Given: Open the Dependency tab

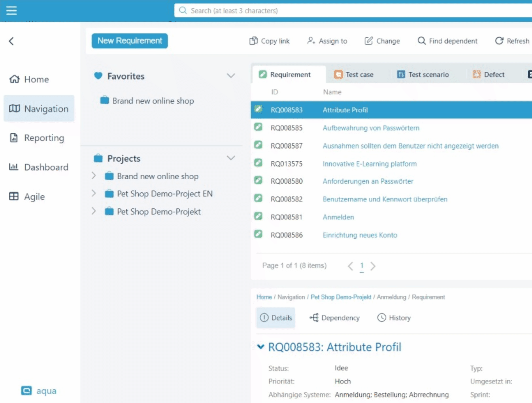Looking at the screenshot, I should [x=335, y=318].
